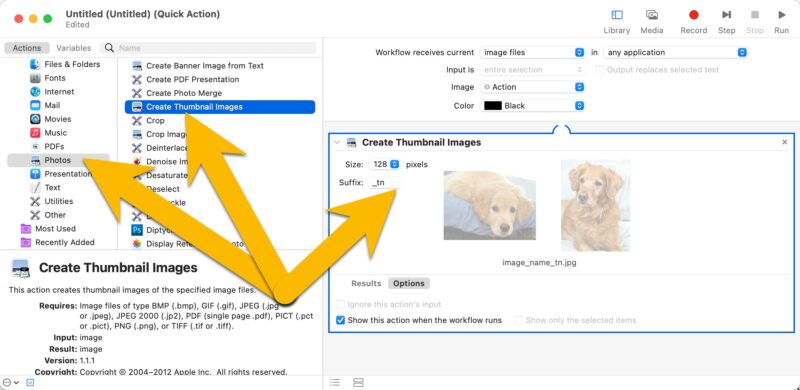This screenshot has height=390, width=800.
Task: Switch to the Actions tab
Action: point(27,48)
